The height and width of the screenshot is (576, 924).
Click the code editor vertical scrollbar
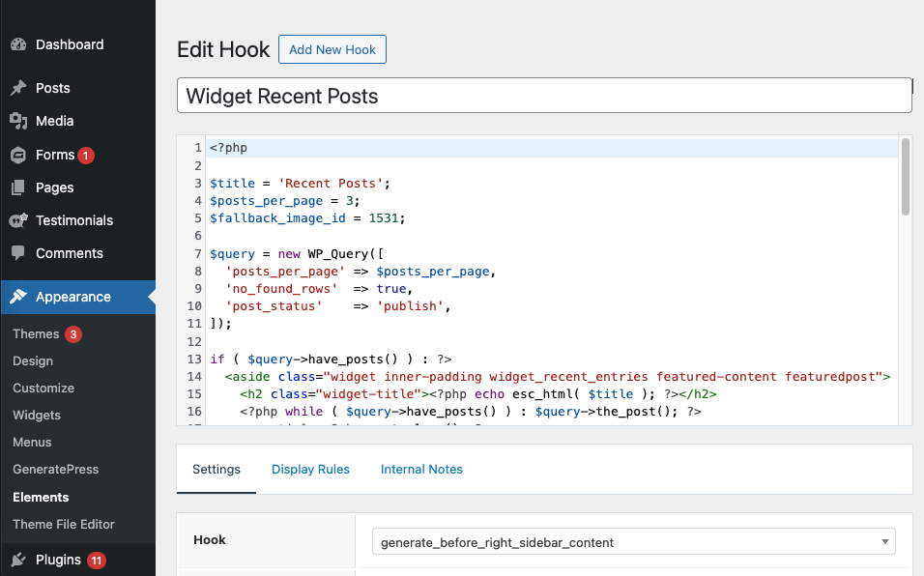(906, 177)
